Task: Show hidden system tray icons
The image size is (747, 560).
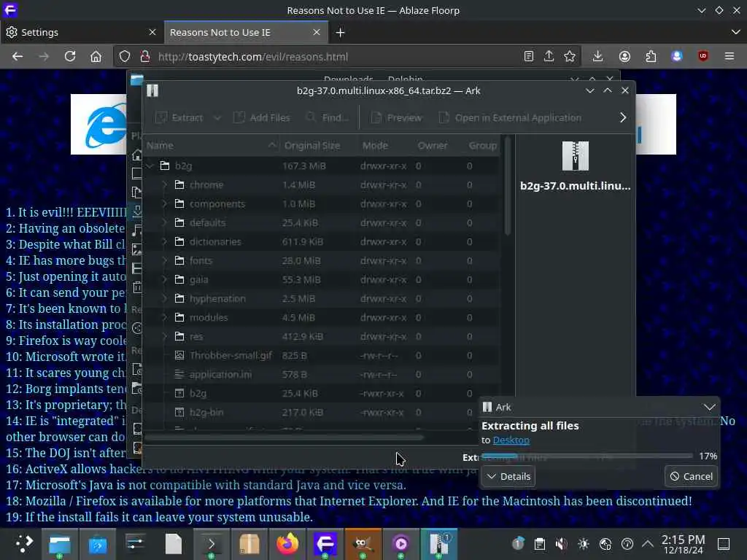Action: click(x=648, y=543)
